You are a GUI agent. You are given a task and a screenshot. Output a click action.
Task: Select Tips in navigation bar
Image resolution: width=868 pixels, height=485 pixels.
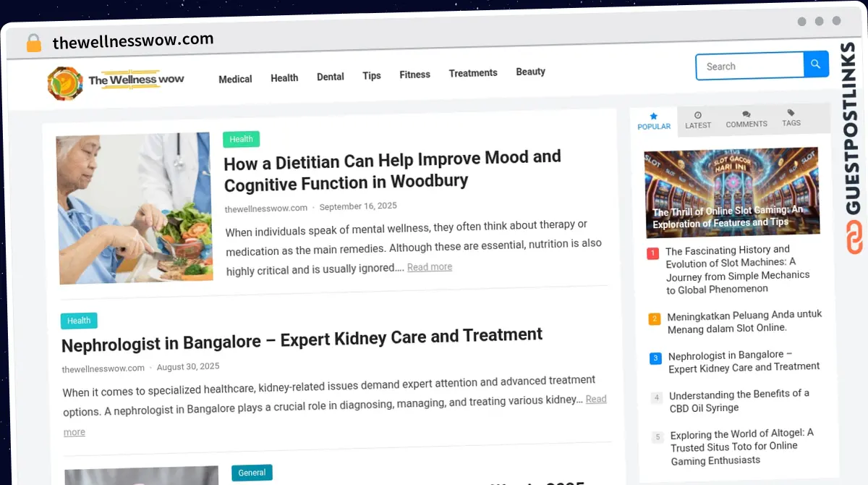[x=372, y=75]
